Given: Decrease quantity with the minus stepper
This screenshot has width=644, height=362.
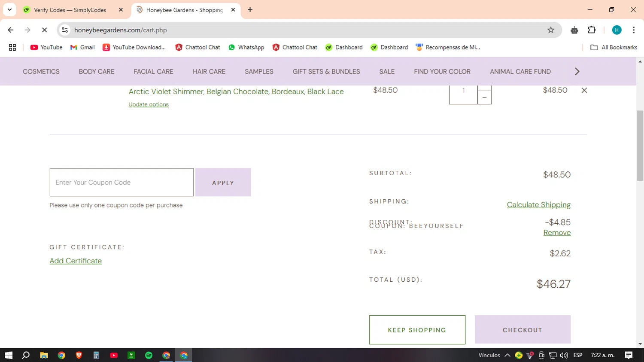Looking at the screenshot, I should [484, 97].
